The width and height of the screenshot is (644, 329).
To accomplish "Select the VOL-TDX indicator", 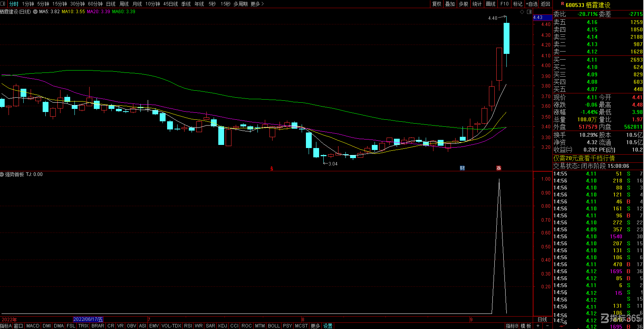I will pyautogui.click(x=171, y=326).
